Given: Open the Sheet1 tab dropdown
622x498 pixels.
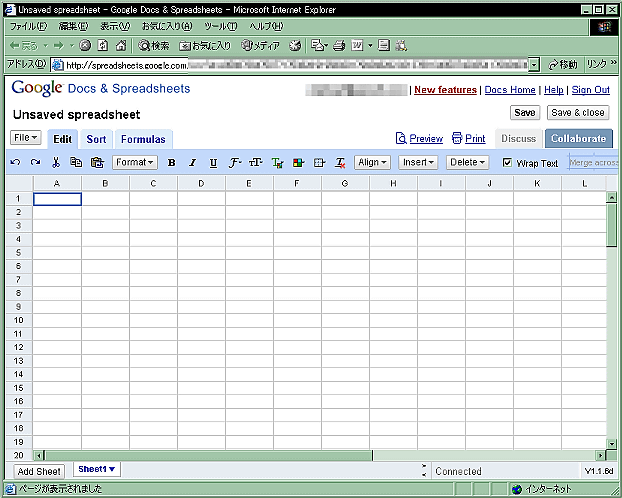Looking at the screenshot, I should [x=97, y=469].
